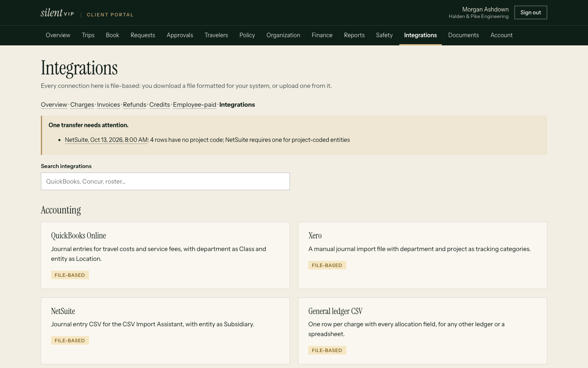Open the NetSuite integration card
The width and height of the screenshot is (588, 368).
[165, 331]
